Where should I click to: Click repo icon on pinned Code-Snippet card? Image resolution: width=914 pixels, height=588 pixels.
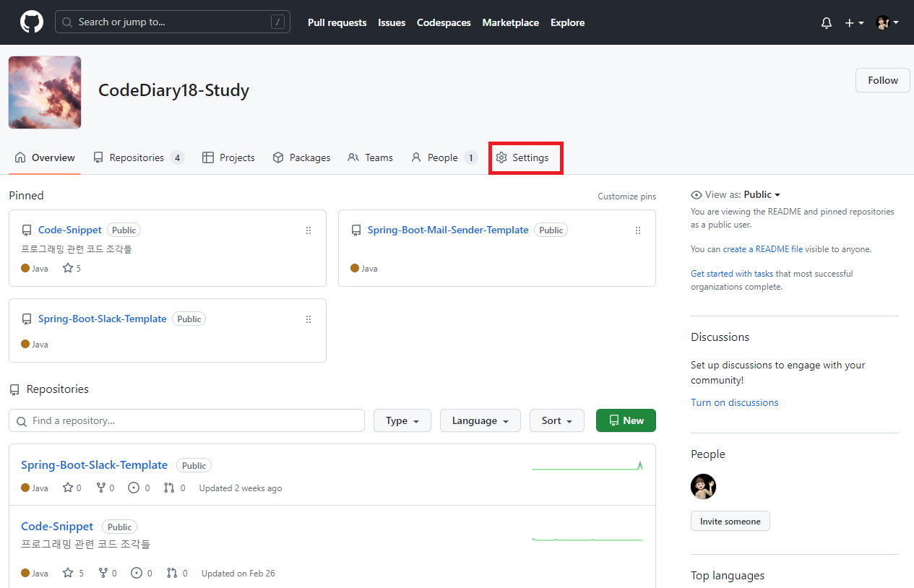point(27,230)
